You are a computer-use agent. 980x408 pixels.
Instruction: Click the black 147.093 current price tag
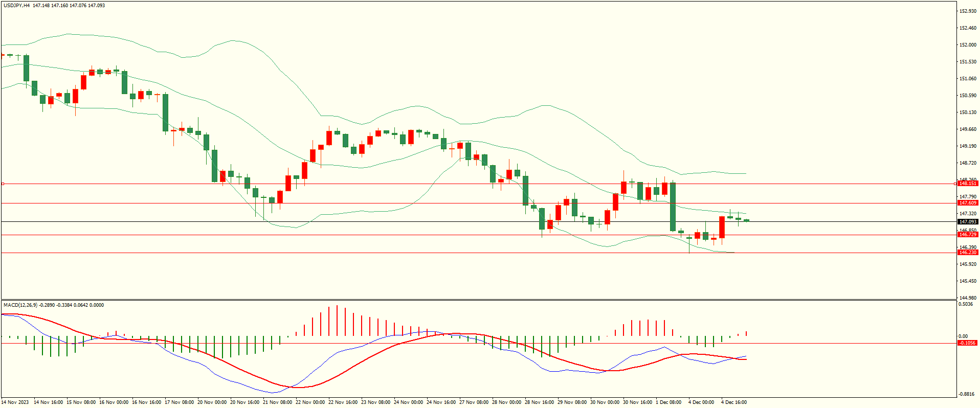[x=968, y=222]
